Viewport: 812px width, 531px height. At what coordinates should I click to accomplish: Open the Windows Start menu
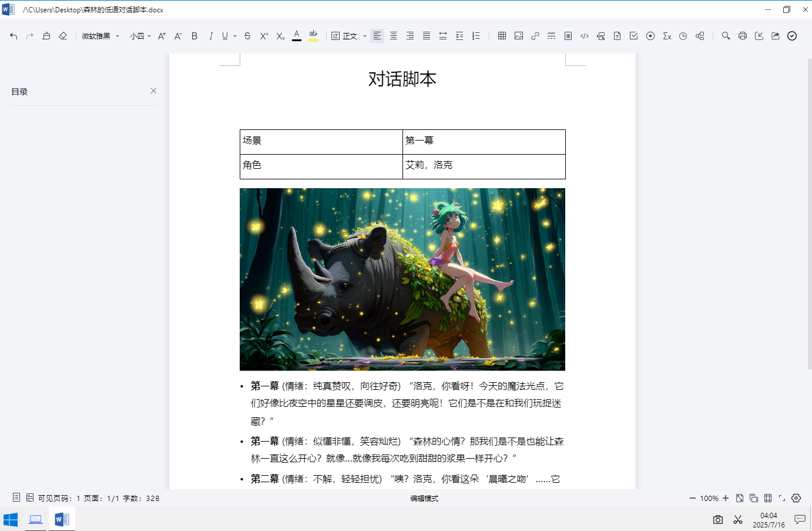tap(11, 519)
